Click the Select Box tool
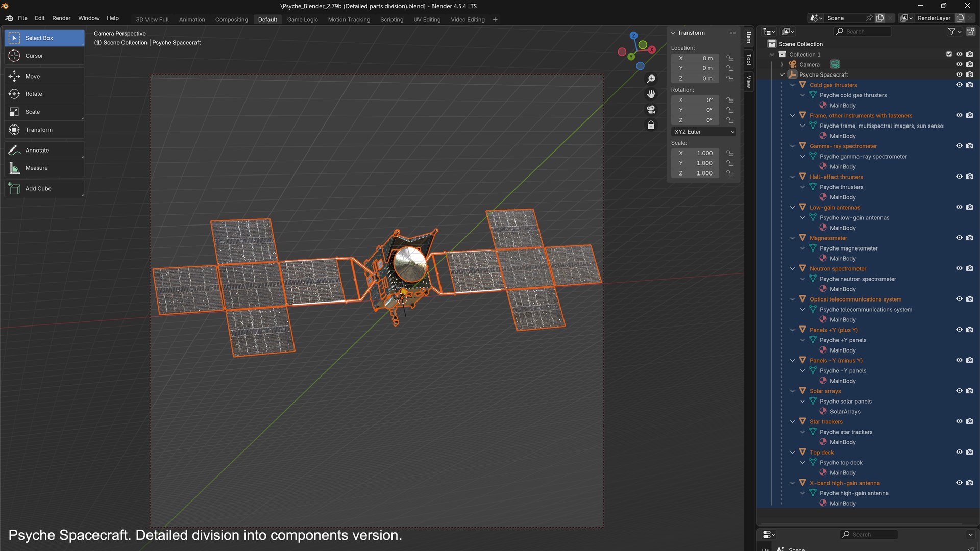 (x=44, y=38)
